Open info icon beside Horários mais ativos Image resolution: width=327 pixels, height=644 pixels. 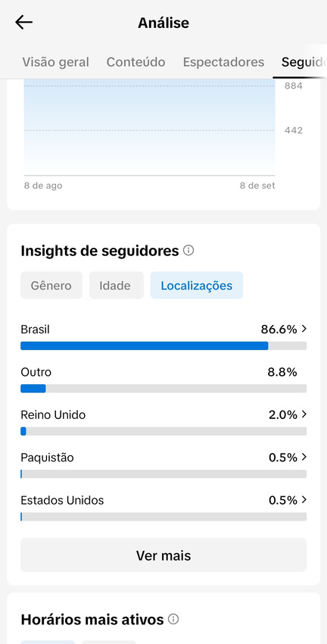pyautogui.click(x=173, y=619)
